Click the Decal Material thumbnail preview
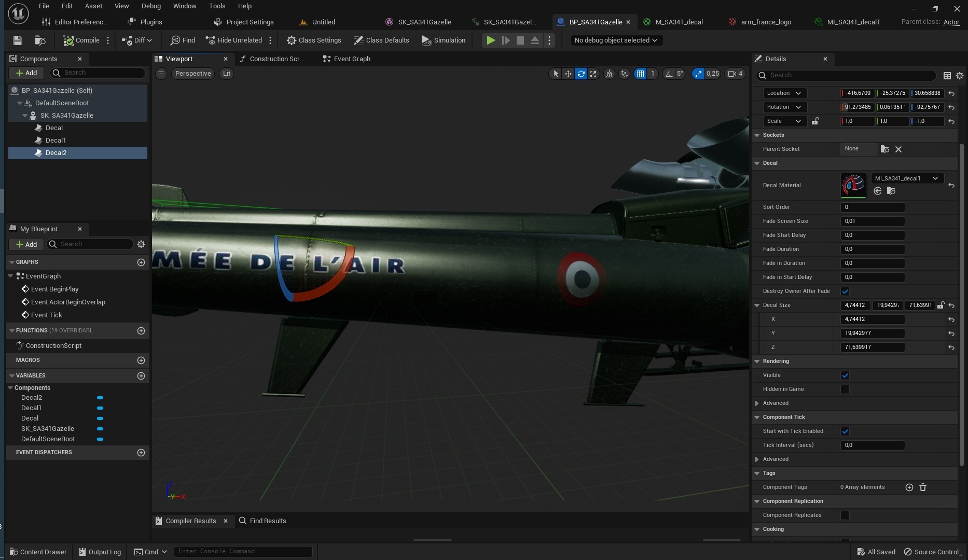 coord(853,185)
